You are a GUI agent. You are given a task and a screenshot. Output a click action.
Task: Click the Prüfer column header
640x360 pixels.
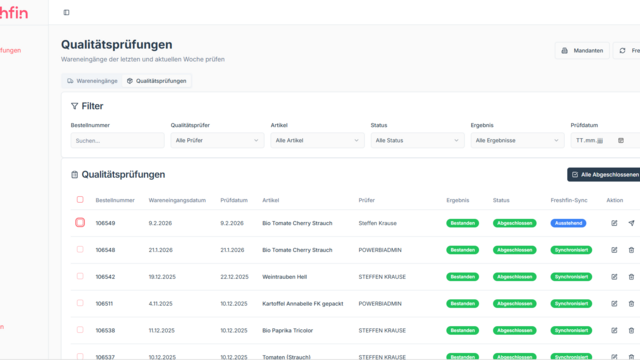(x=367, y=200)
